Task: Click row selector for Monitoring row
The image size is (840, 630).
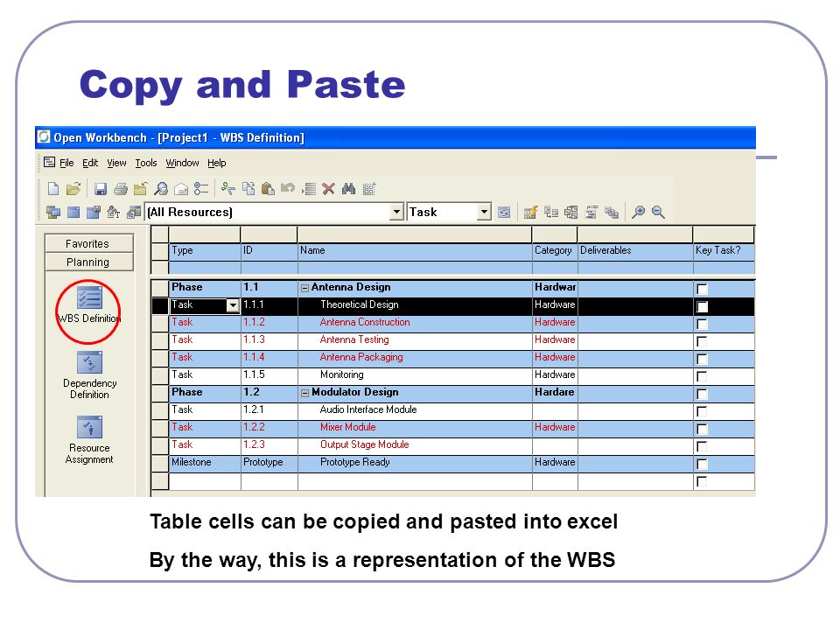Action: pos(160,375)
